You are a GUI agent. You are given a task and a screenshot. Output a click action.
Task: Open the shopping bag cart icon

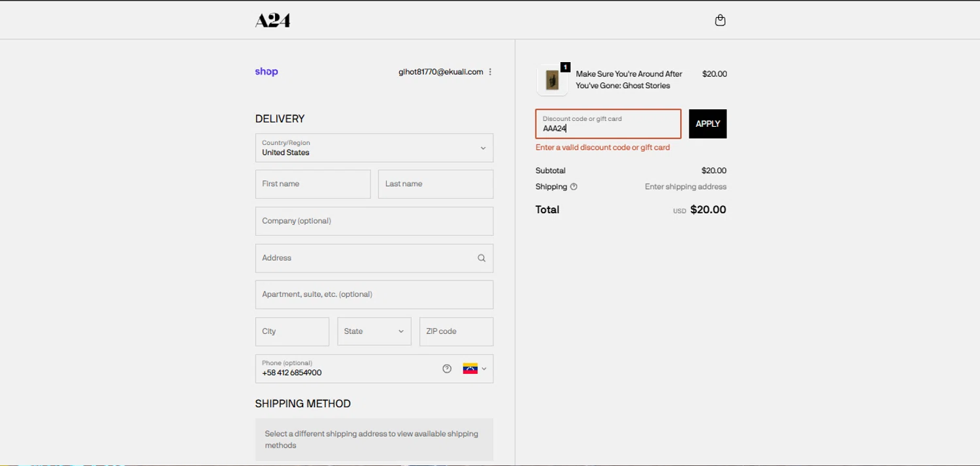click(x=720, y=20)
